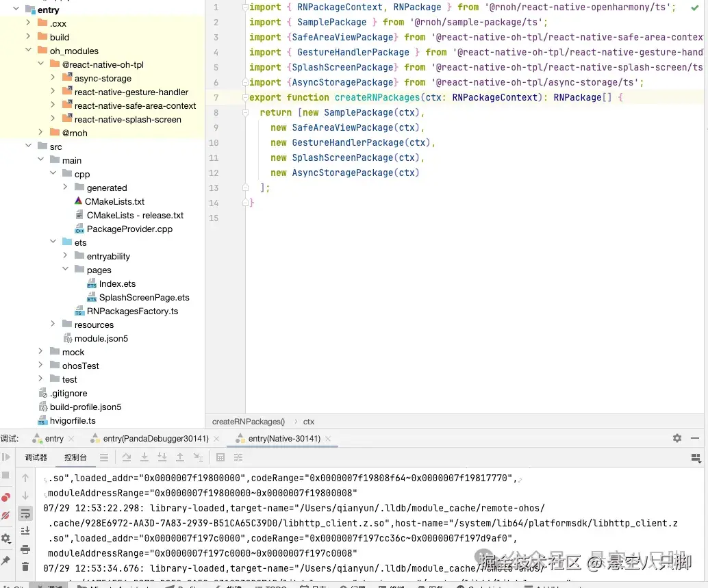Click Step Over button
The height and width of the screenshot is (588, 708).
[x=127, y=457]
